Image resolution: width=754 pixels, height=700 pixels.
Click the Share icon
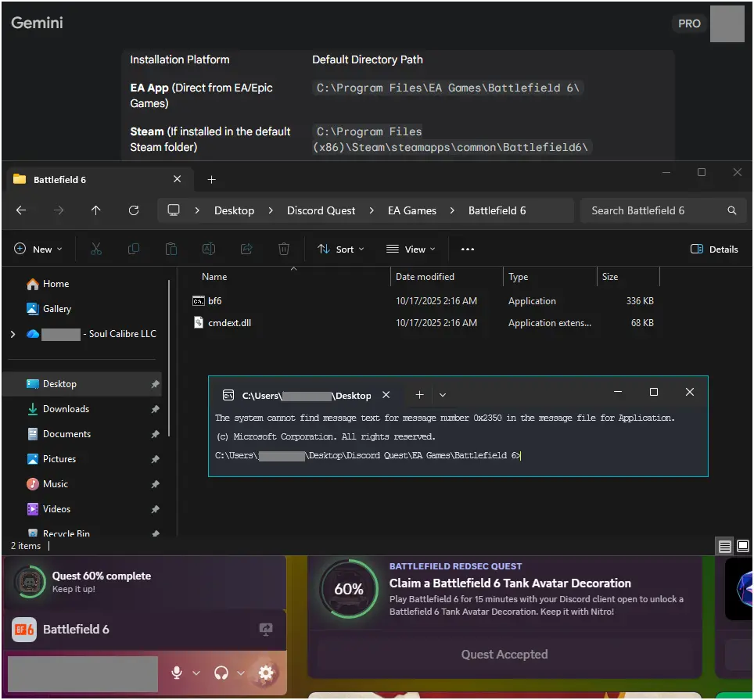coord(246,249)
